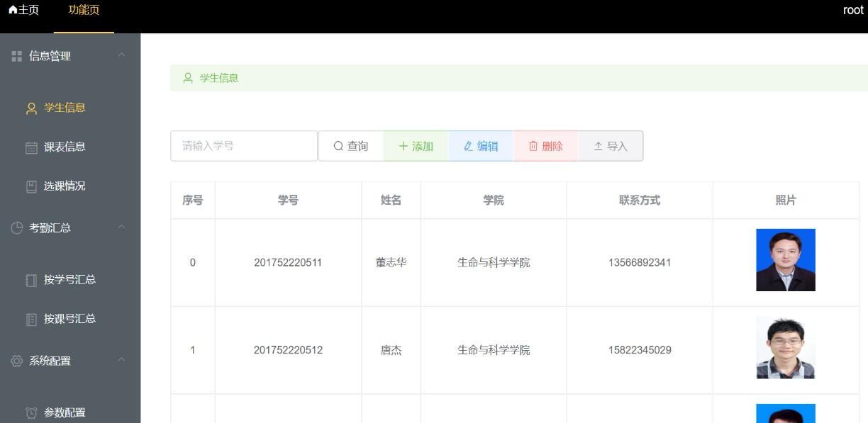Click the plus icon in 添加 button
The image size is (868, 423).
[x=404, y=146]
